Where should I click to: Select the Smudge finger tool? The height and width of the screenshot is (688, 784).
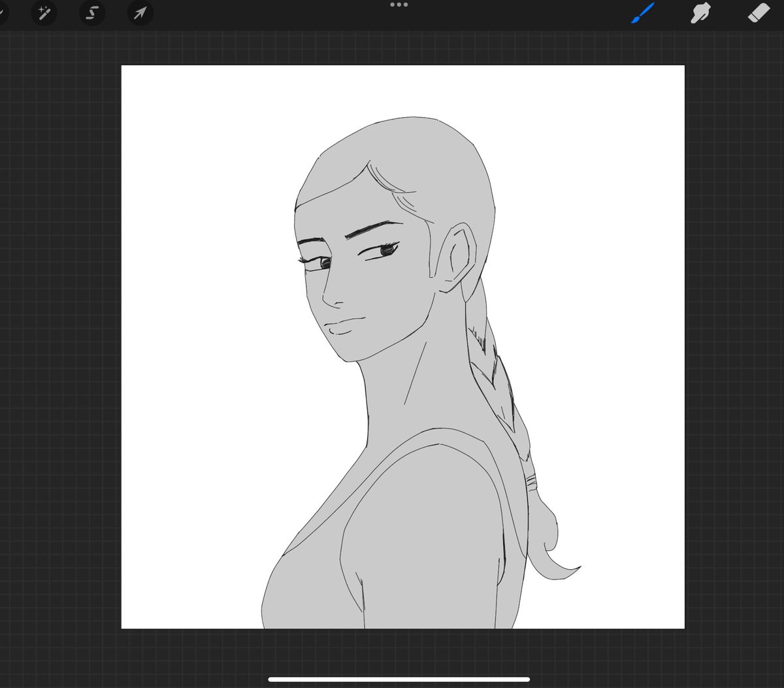[x=701, y=12]
